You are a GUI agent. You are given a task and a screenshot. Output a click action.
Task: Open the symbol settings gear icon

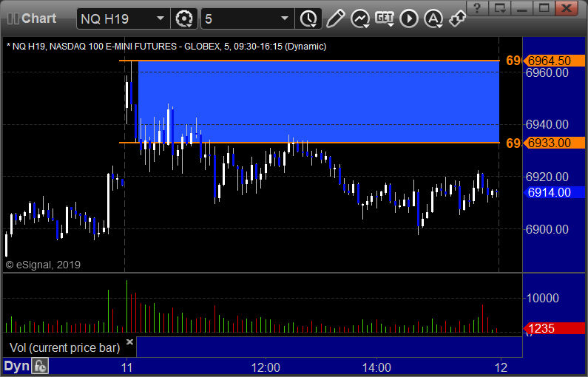[x=183, y=18]
